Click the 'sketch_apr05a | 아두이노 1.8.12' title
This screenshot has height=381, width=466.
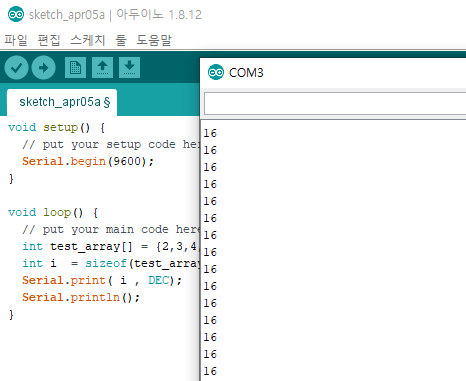[115, 15]
